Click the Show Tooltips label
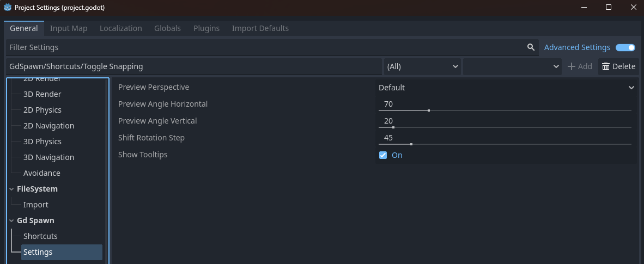The width and height of the screenshot is (644, 264). click(143, 155)
